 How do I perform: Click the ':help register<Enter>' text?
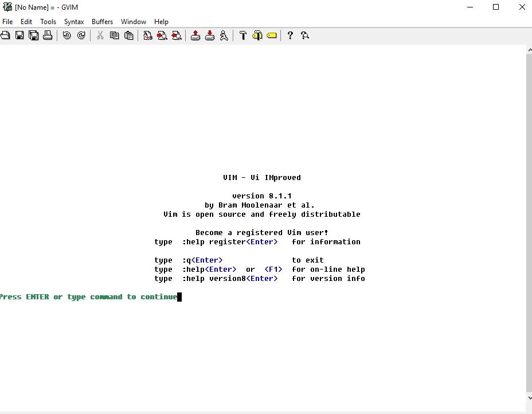click(230, 241)
